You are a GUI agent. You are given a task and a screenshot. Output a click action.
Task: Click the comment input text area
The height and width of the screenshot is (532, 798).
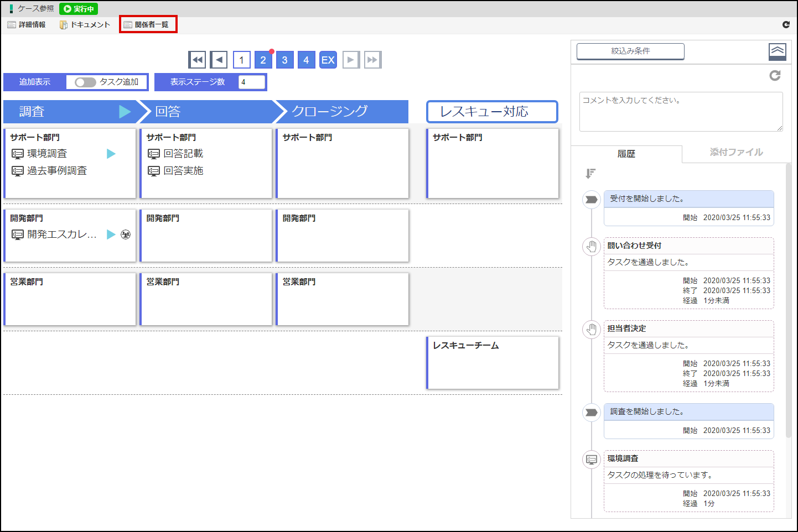(681, 112)
